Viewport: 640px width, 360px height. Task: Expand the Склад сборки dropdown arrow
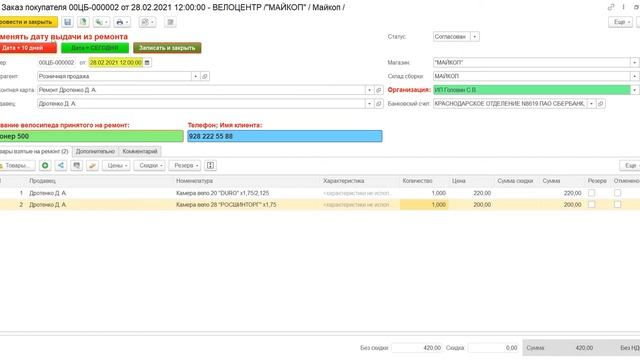point(635,76)
